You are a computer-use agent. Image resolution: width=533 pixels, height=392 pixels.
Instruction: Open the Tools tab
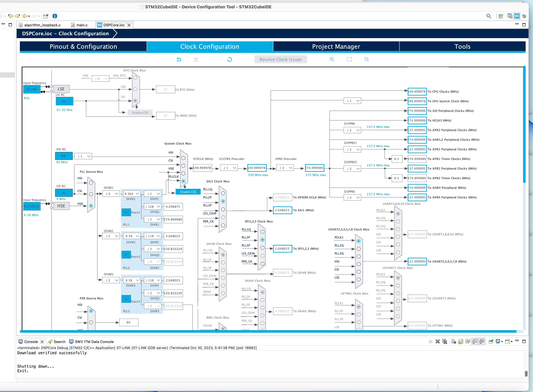(462, 46)
